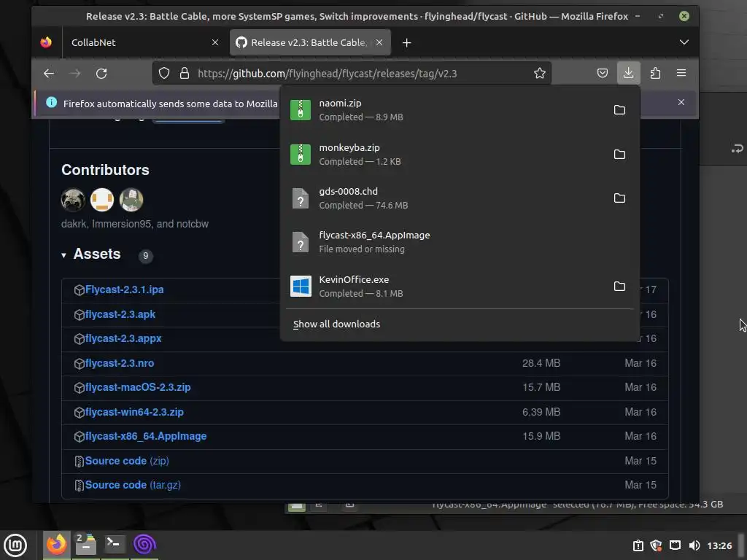Download Source code (zip)

click(127, 461)
